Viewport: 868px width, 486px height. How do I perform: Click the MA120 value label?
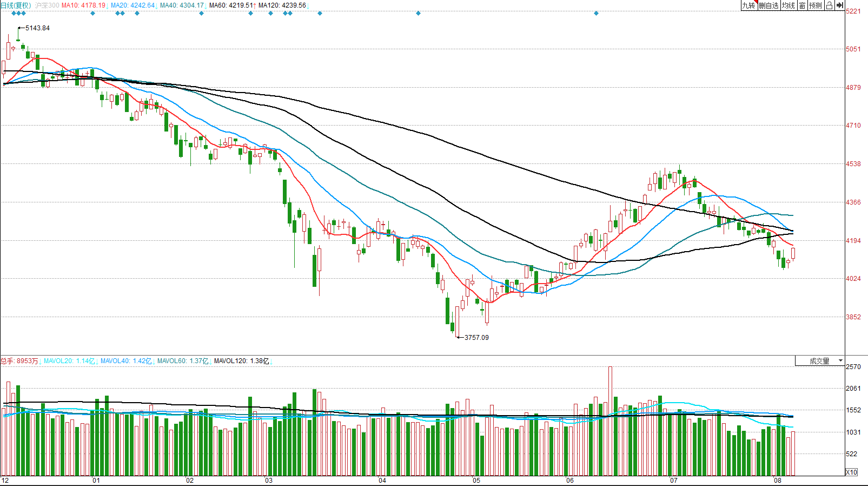click(x=282, y=5)
